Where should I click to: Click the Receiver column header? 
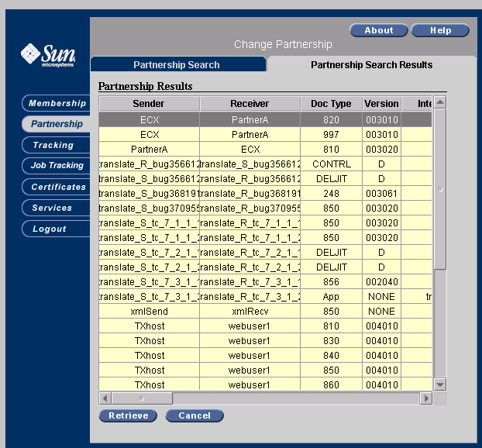250,104
